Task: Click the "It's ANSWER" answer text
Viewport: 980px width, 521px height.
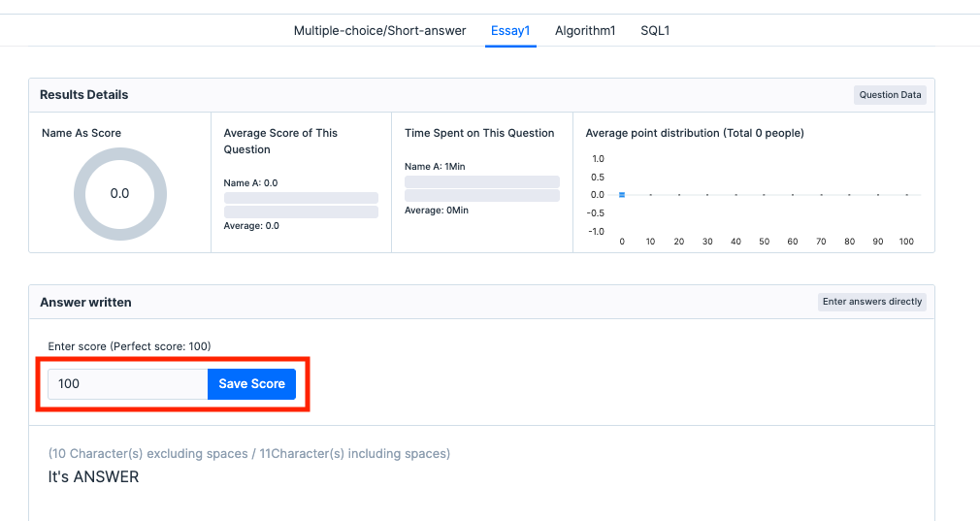Action: point(94,476)
